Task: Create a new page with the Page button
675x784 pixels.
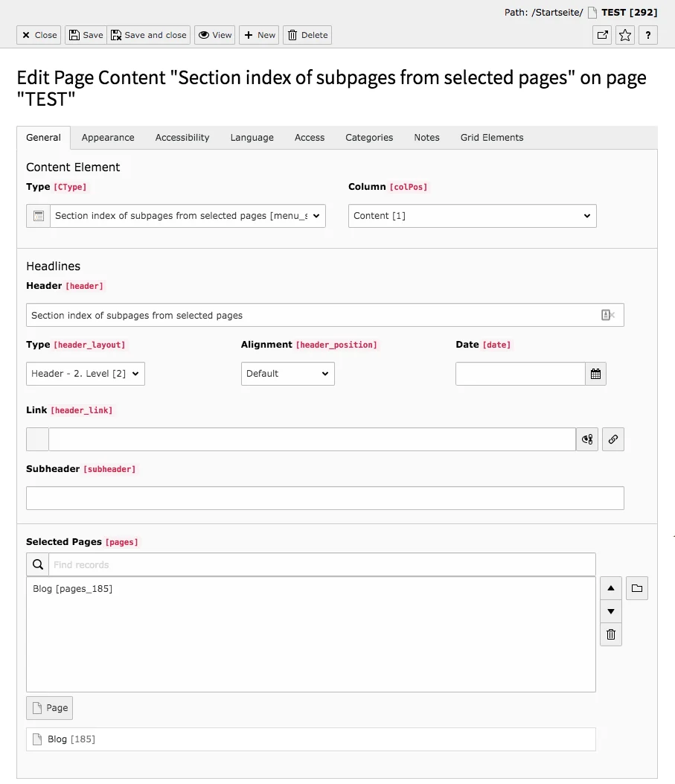Action: coord(49,707)
